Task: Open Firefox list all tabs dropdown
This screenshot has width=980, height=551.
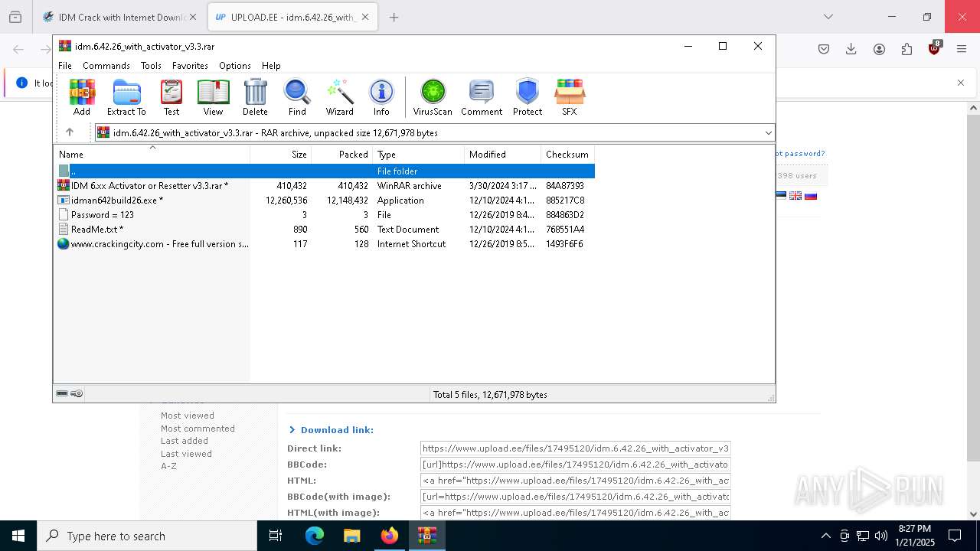Action: pos(828,17)
